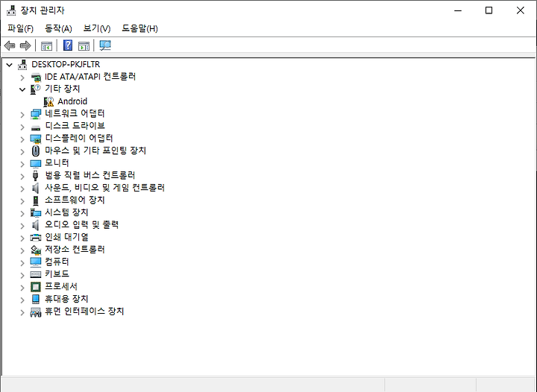The height and width of the screenshot is (392, 537).
Task: Click the Forward arrow toolbar icon
Action: [25, 45]
